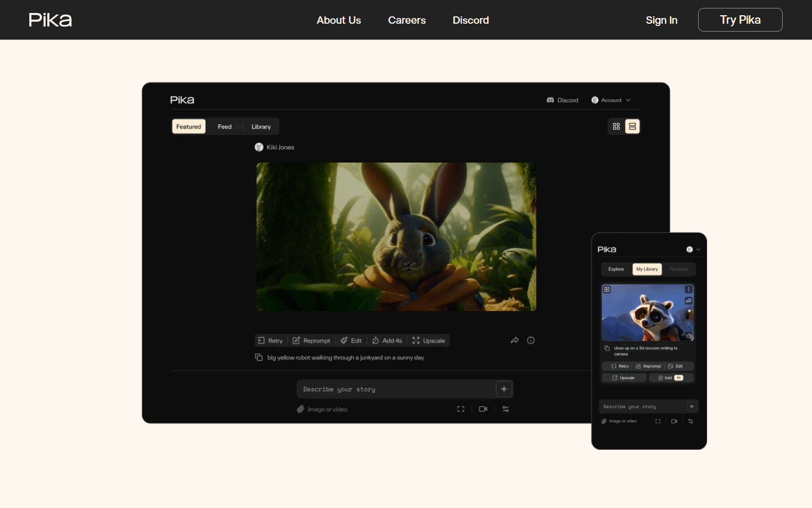Open the Careers link in top navigation
The width and height of the screenshot is (812, 508).
click(407, 20)
